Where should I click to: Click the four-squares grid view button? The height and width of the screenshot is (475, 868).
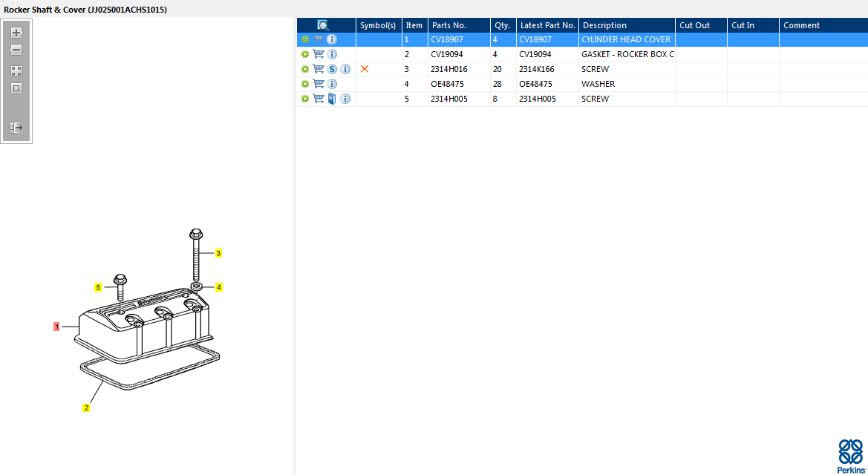click(16, 71)
